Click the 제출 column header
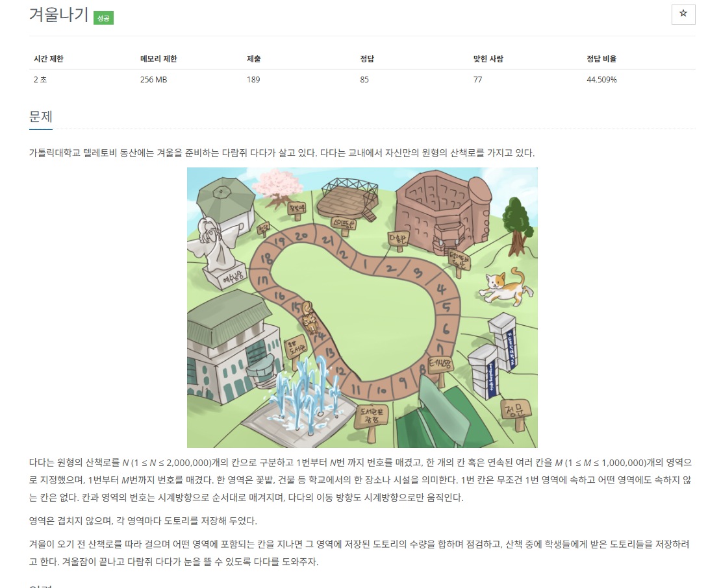Viewport: 708px width, 588px height. [254, 58]
